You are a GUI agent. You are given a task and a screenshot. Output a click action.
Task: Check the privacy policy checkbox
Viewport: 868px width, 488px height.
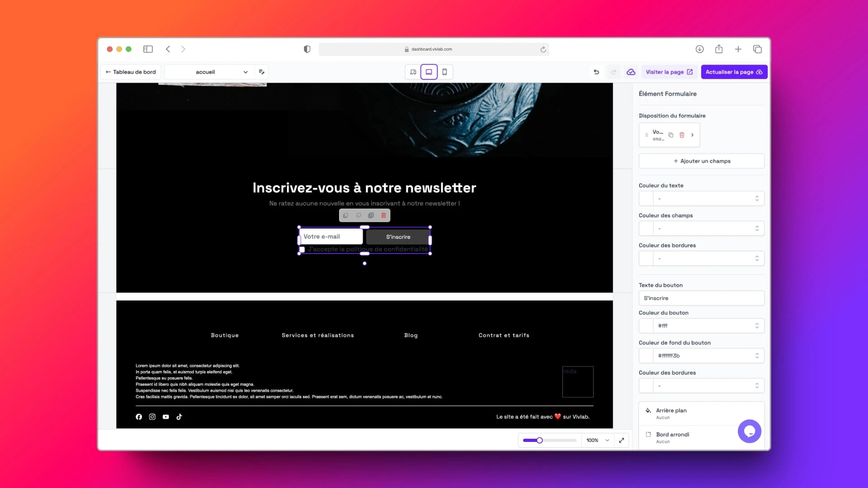[302, 249]
